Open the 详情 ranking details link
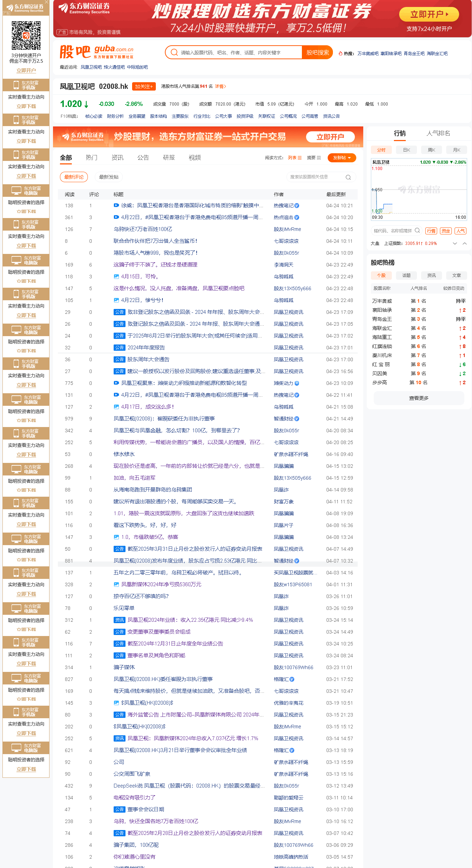Viewport: 472px width, 868px height. 220,86
